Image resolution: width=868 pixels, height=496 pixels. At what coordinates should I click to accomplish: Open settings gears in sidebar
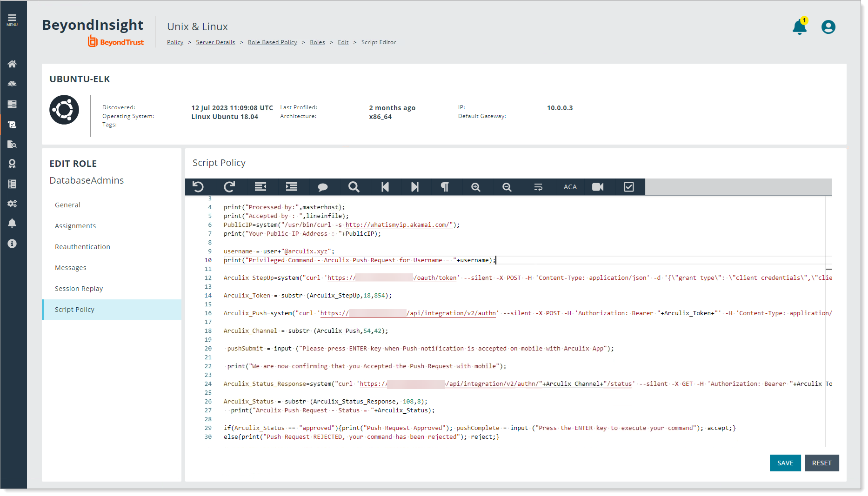pos(12,204)
